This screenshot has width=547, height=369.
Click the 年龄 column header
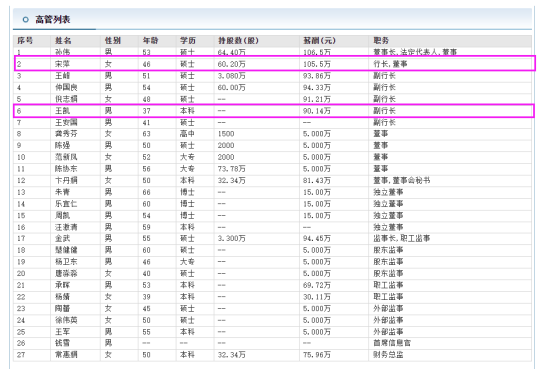(150, 40)
